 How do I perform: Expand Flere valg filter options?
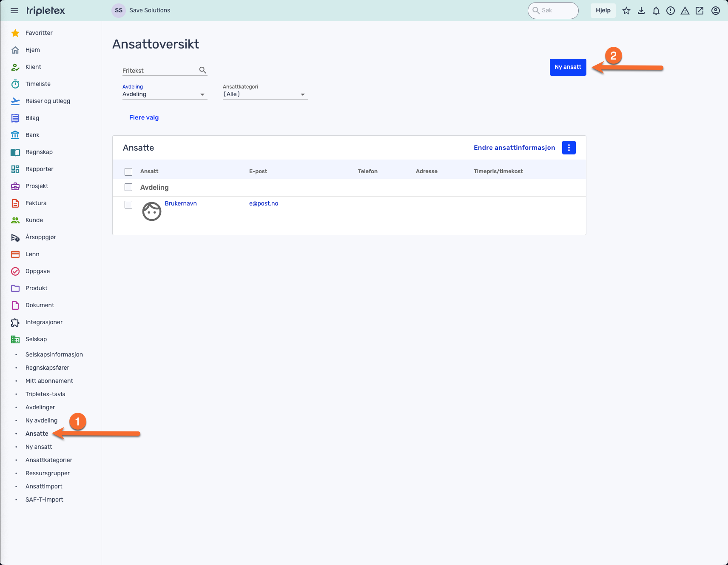(144, 117)
